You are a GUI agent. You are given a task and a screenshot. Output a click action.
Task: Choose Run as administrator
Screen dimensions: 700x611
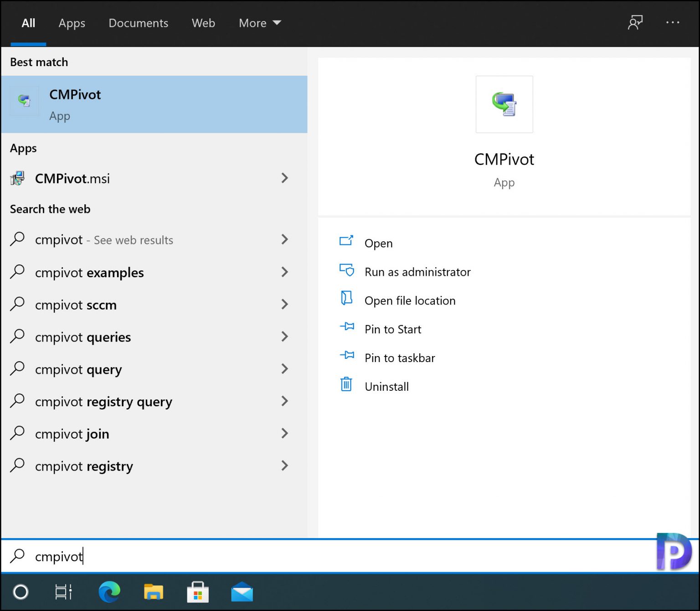(x=417, y=272)
